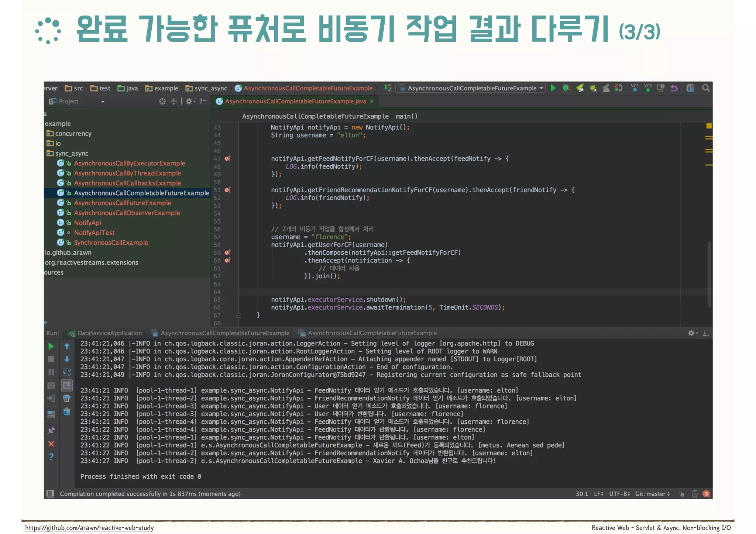The height and width of the screenshot is (534, 756).
Task: Open the Git: master branch selector
Action: [652, 494]
